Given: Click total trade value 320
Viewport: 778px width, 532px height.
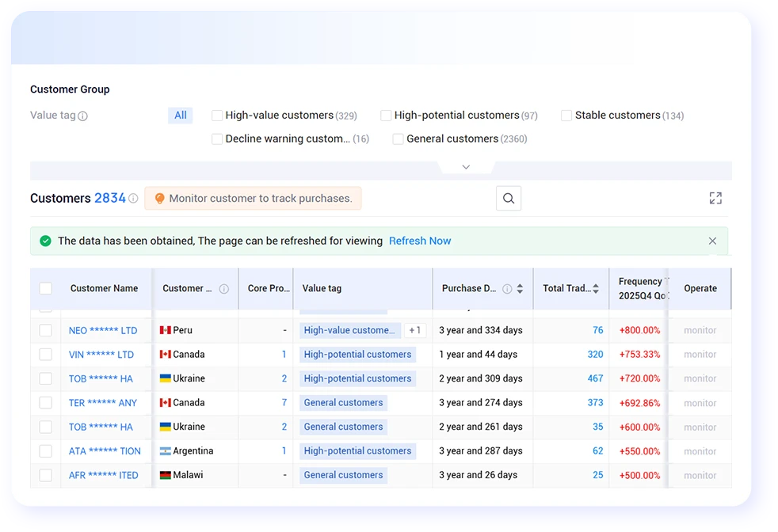Looking at the screenshot, I should (x=595, y=355).
